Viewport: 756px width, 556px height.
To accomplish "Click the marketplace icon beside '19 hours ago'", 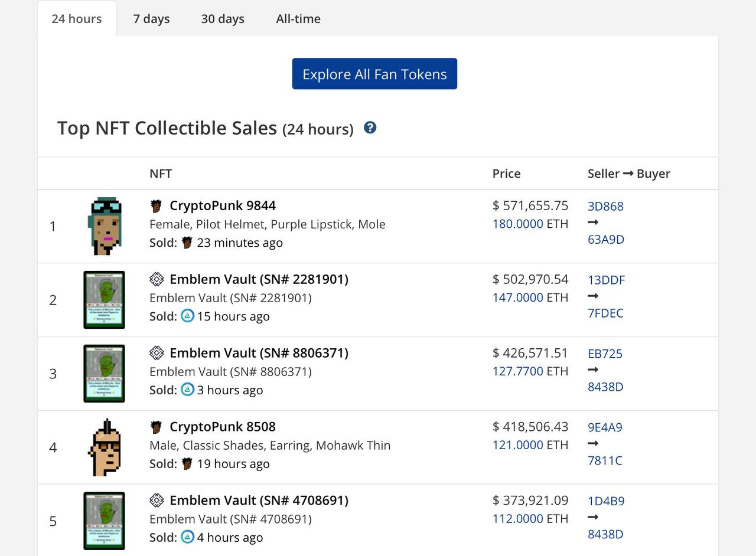I will coord(187,463).
